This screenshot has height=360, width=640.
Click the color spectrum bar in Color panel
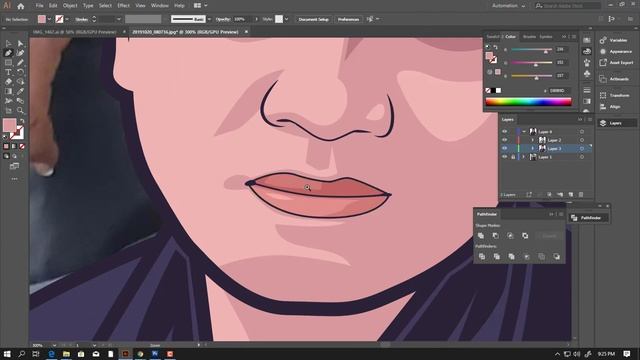click(529, 102)
